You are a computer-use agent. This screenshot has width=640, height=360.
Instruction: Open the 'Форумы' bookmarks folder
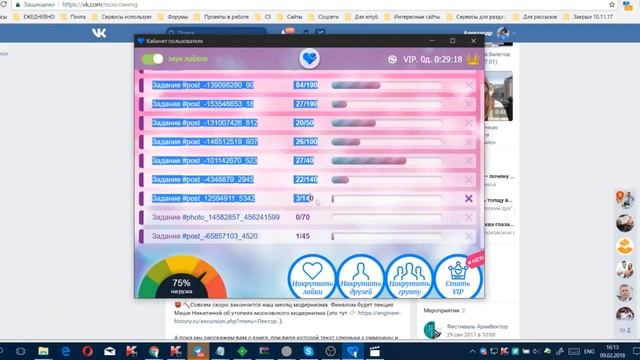click(x=173, y=17)
